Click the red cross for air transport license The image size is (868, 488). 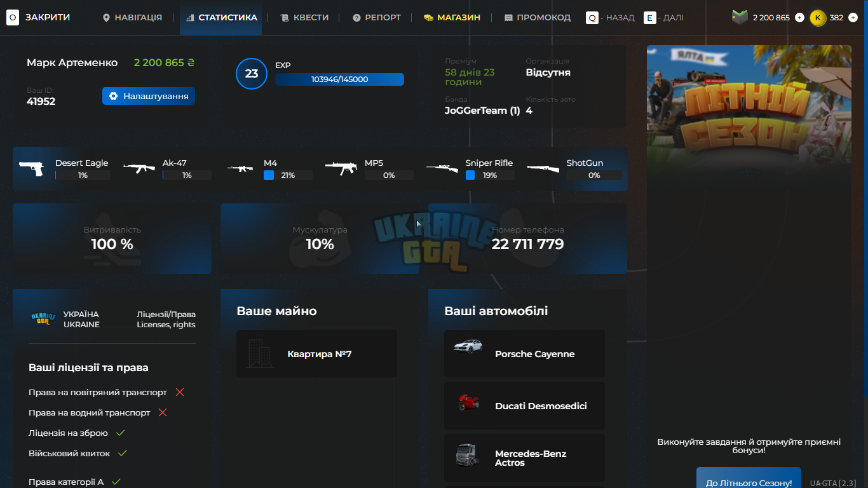[x=180, y=392]
